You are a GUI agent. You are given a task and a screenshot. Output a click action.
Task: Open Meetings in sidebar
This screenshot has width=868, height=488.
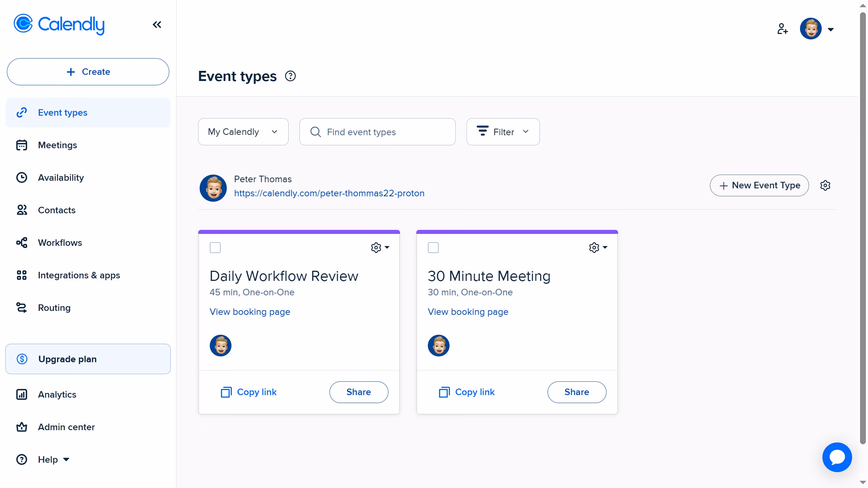88,145
